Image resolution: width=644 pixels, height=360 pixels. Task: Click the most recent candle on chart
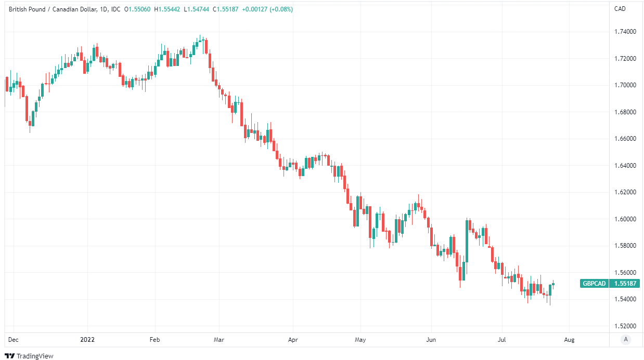coord(553,284)
